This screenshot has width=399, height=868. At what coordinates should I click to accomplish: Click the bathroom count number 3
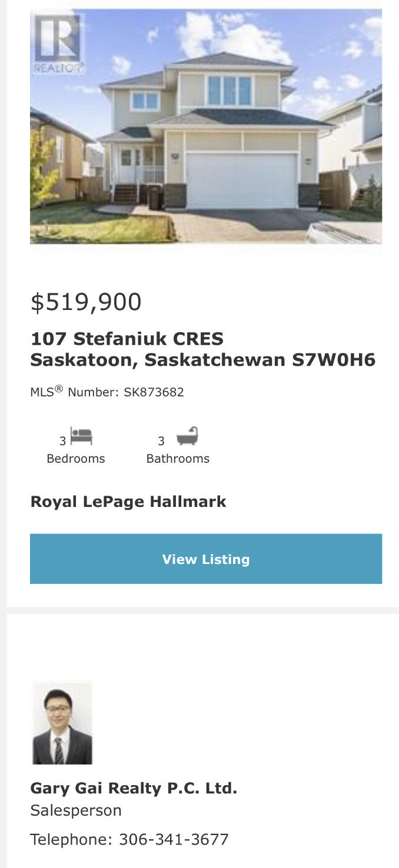(161, 441)
